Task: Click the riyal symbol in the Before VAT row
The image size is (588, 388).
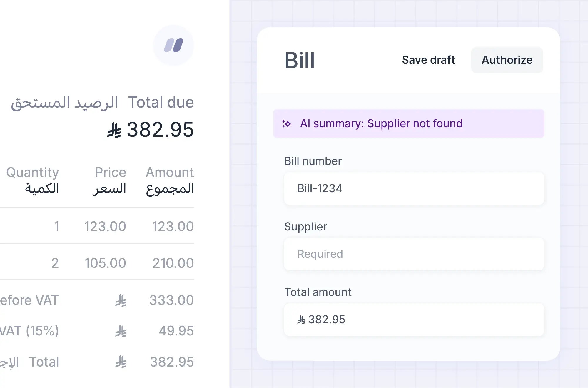Action: click(121, 301)
